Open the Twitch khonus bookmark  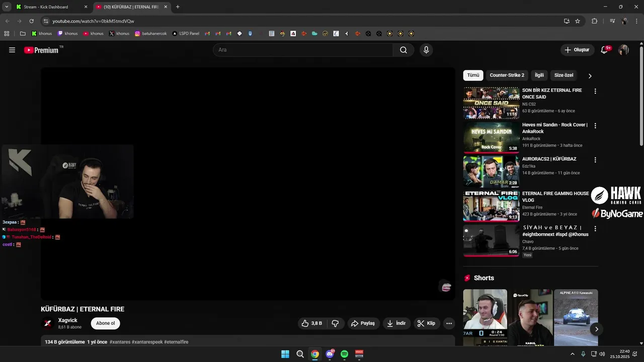point(67,34)
